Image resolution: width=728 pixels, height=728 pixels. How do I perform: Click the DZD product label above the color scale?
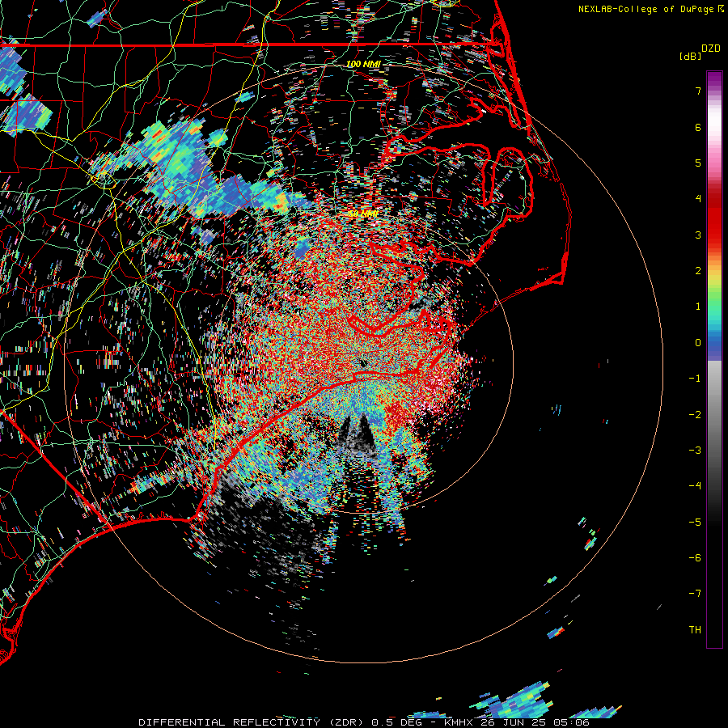(710, 49)
